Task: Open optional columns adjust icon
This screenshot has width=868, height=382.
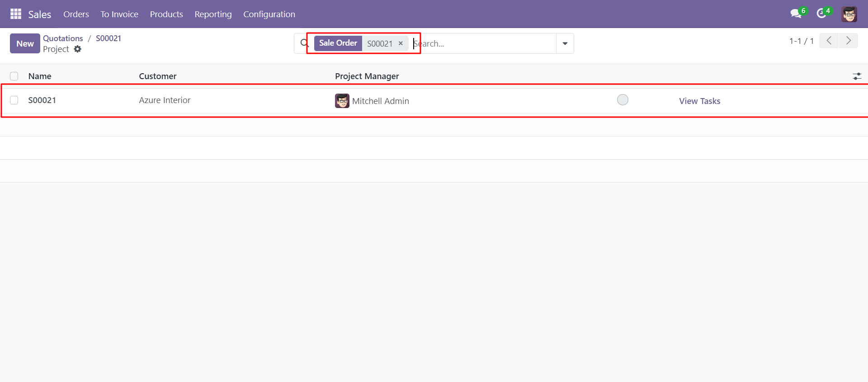Action: [857, 76]
